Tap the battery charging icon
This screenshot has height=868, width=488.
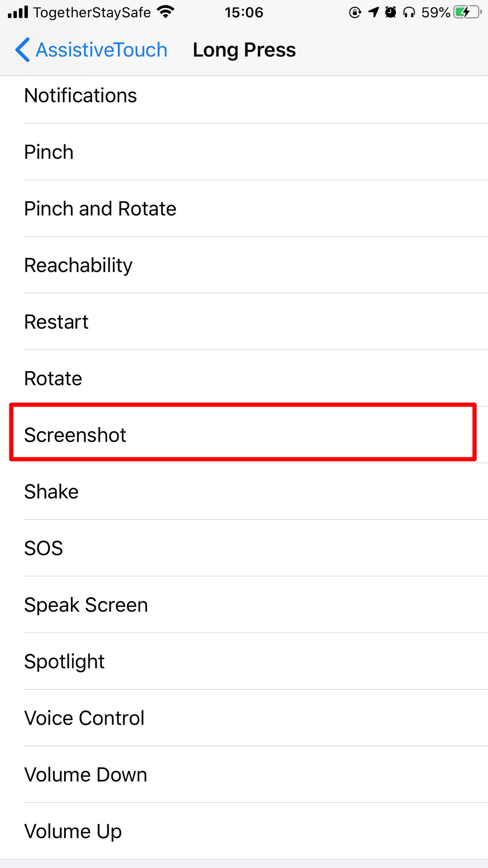[467, 12]
